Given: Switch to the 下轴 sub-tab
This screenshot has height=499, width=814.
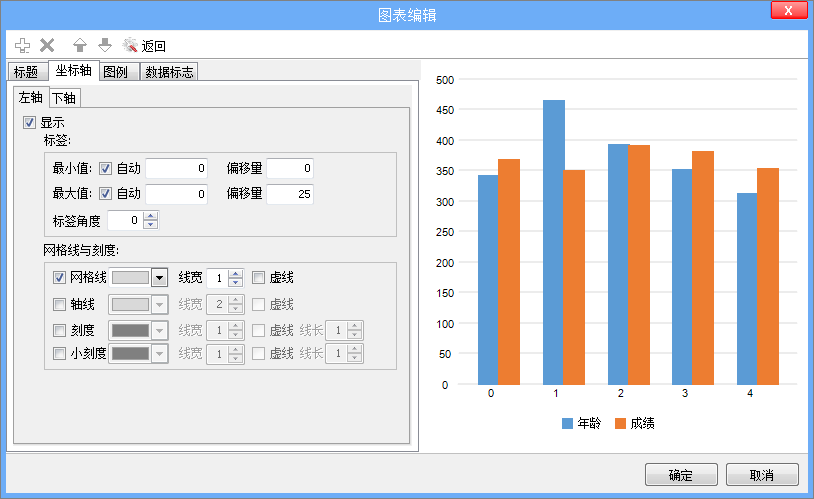Looking at the screenshot, I should (x=64, y=98).
